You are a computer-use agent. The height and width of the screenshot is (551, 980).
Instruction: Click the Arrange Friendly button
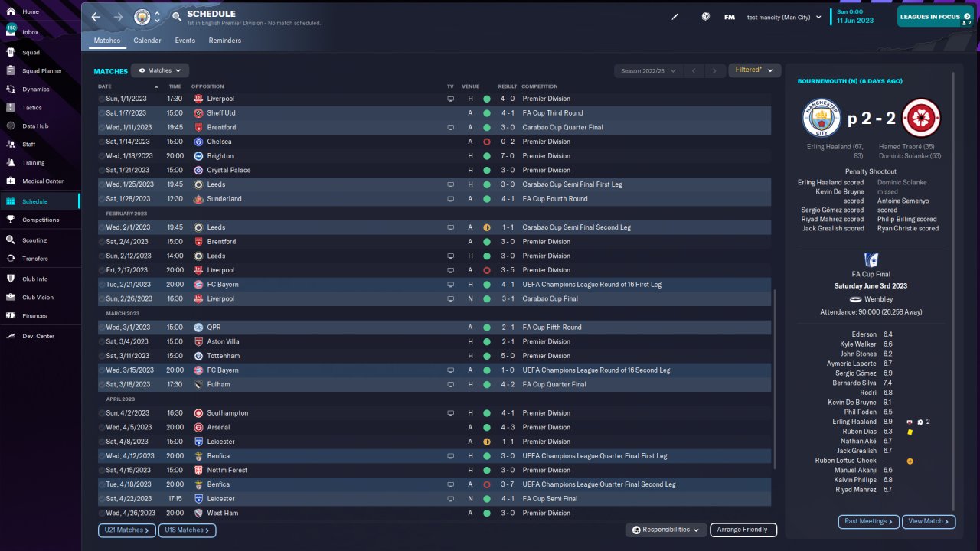click(x=743, y=530)
